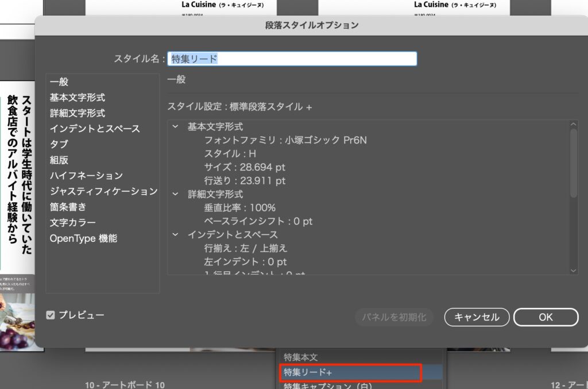Open the 詳細文字形式 category

[x=78, y=113]
